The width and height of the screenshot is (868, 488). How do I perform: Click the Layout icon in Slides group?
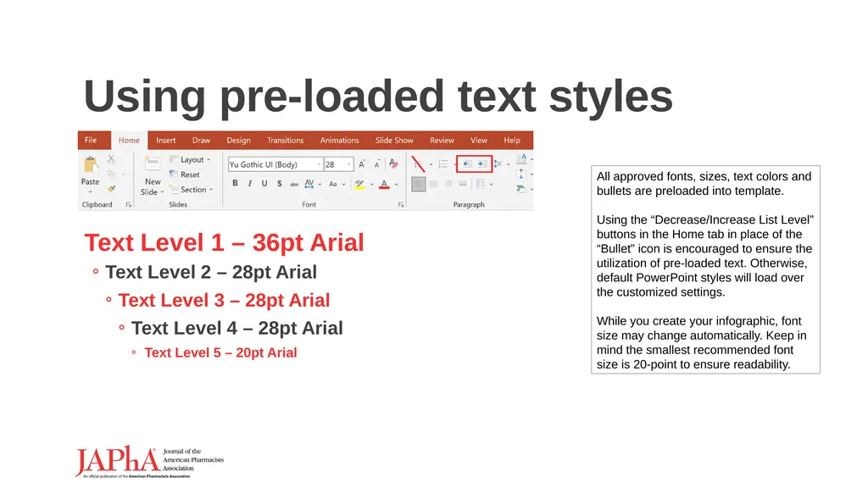click(x=174, y=159)
